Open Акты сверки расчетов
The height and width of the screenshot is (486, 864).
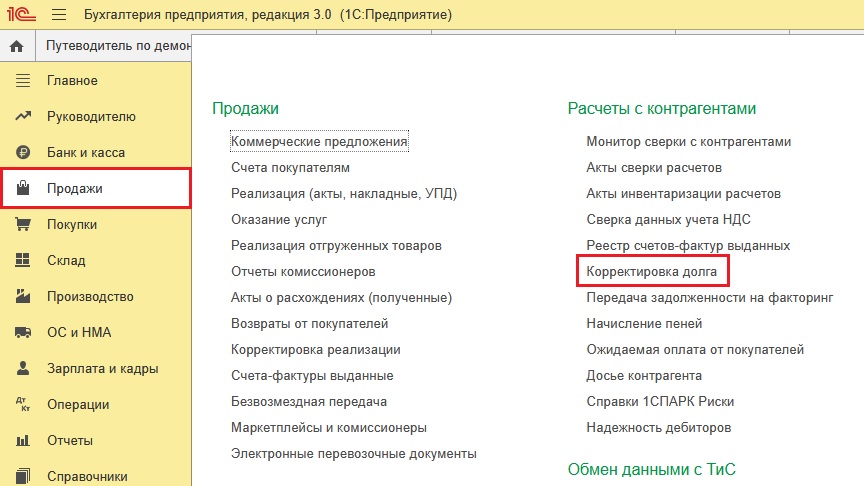click(654, 168)
